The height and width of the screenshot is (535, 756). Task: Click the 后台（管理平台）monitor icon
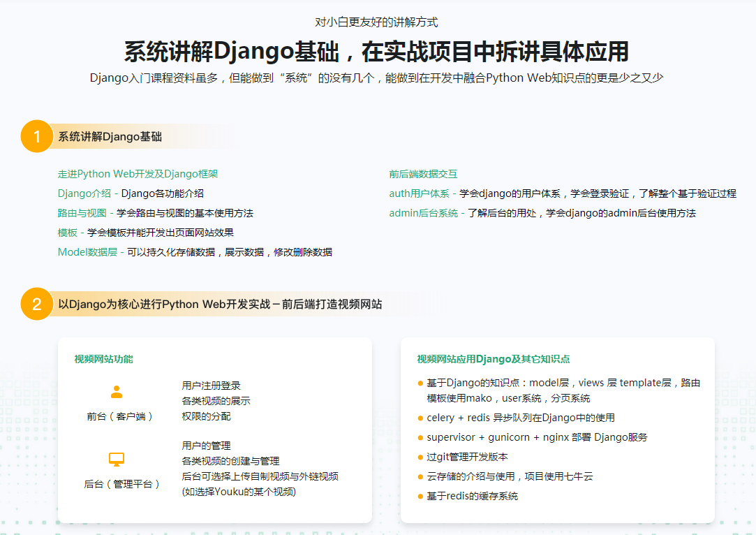coord(116,459)
